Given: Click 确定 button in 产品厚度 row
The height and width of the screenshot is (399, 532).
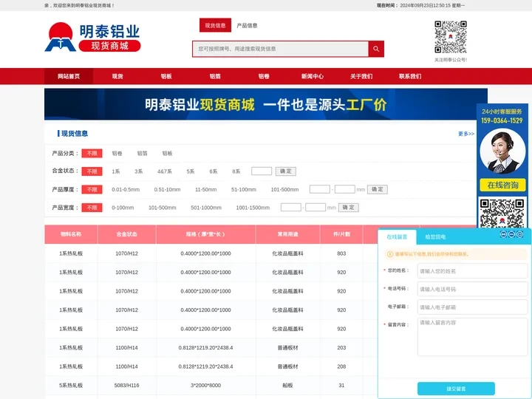Looking at the screenshot, I should pyautogui.click(x=378, y=189).
